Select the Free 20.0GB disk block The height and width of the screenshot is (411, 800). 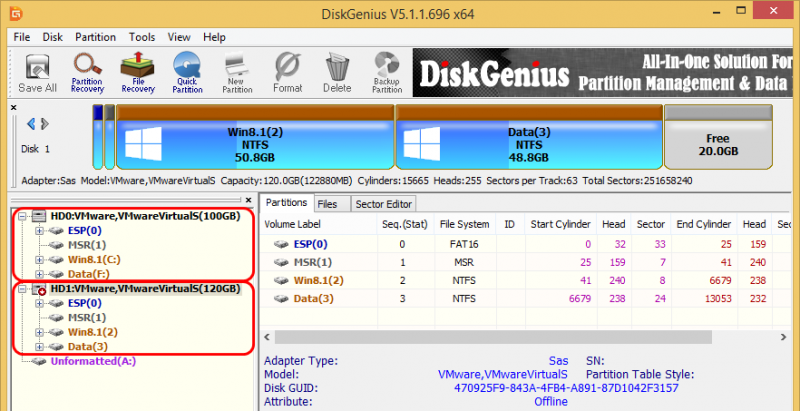(718, 137)
